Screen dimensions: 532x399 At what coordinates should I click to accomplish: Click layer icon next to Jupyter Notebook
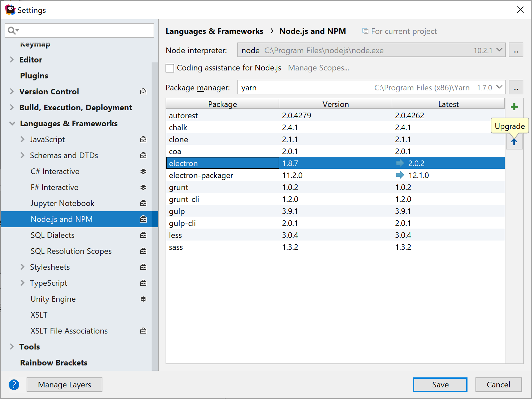click(x=143, y=203)
